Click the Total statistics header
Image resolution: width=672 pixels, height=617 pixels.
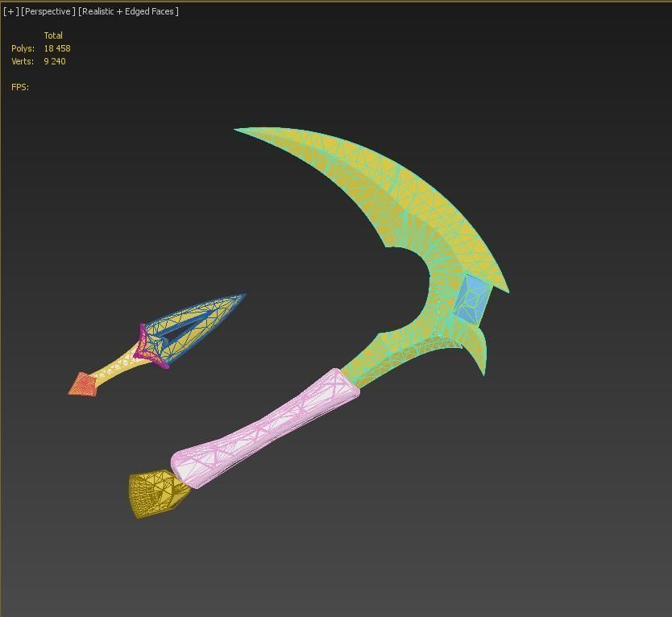tap(53, 35)
